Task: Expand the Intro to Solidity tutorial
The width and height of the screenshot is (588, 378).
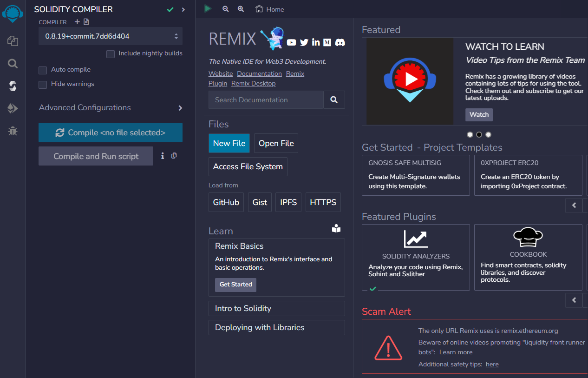Action: (276, 309)
